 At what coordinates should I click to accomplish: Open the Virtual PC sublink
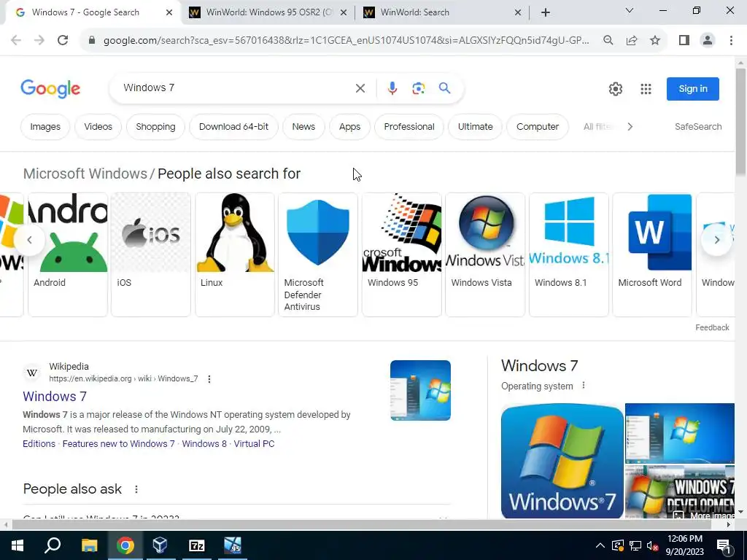pos(254,444)
